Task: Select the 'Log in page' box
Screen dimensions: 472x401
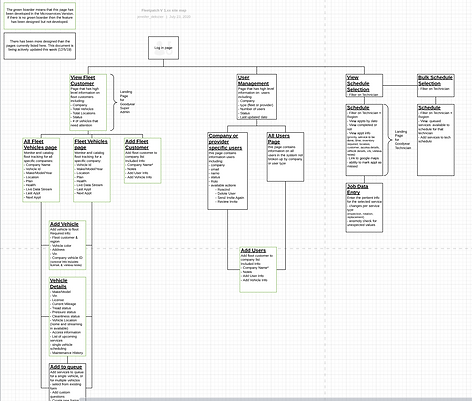Action: 163,48
